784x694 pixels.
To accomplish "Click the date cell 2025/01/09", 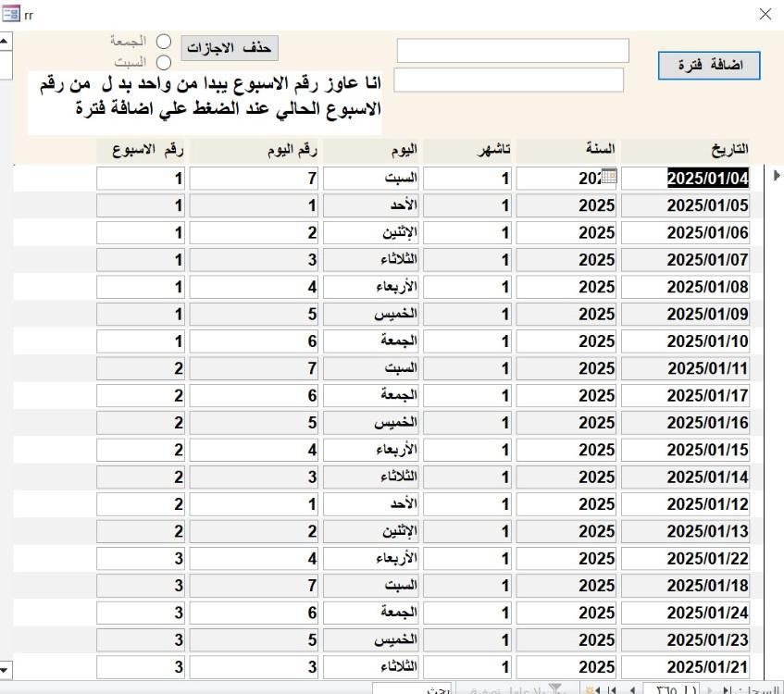I will pos(685,314).
